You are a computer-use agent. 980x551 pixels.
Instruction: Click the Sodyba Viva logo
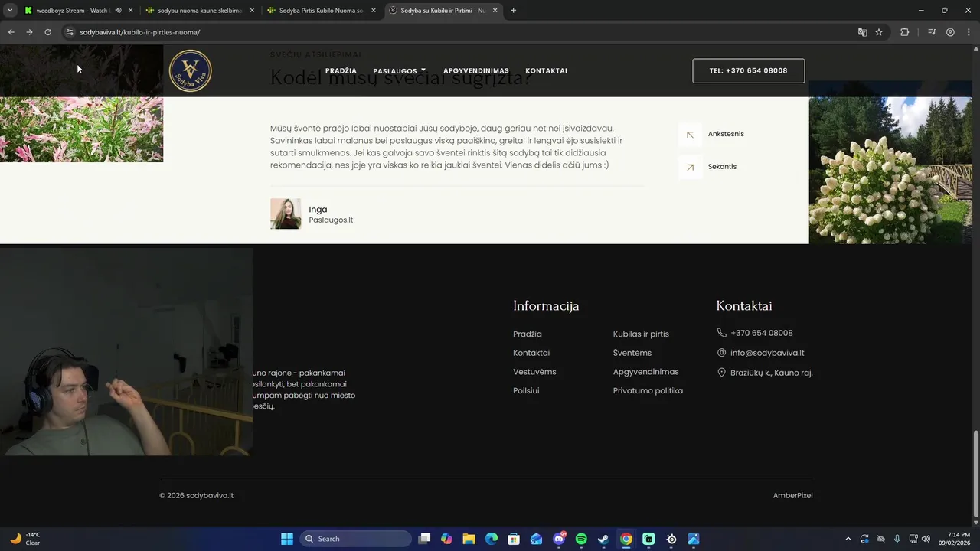190,70
